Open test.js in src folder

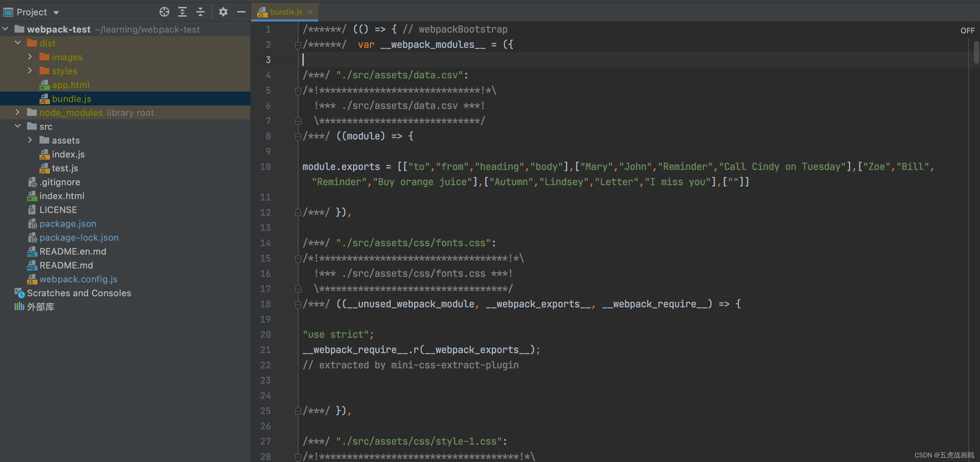click(65, 168)
